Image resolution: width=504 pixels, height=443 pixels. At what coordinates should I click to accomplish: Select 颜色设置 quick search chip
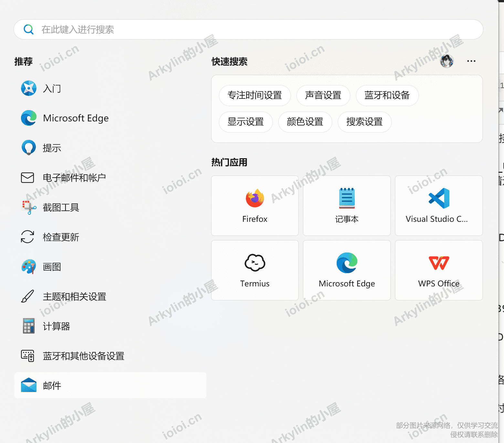[305, 122]
